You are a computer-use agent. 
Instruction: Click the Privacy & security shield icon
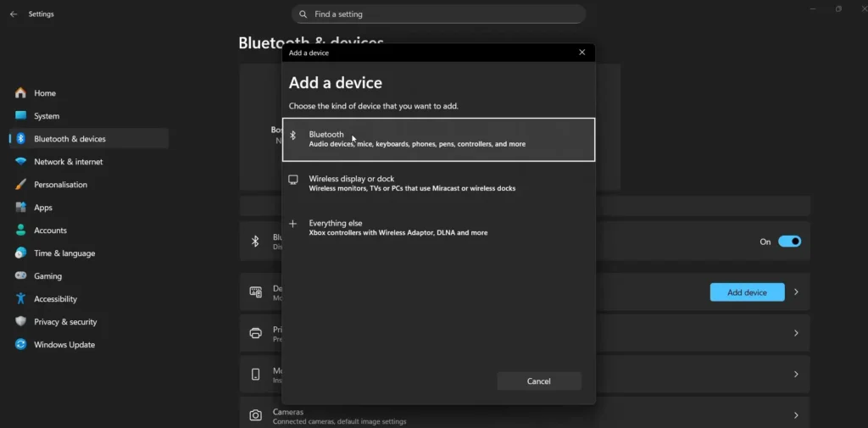point(20,321)
